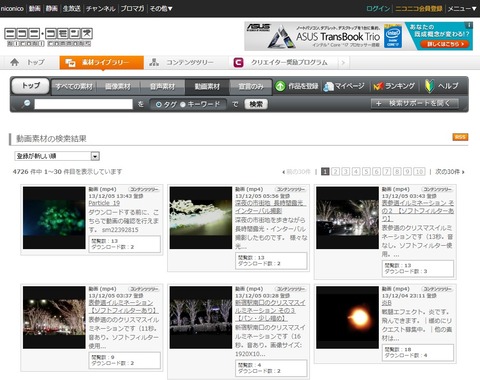This screenshot has width=480, height=380.
Task: Switch to the 画像素材 filter
Action: coord(118,87)
